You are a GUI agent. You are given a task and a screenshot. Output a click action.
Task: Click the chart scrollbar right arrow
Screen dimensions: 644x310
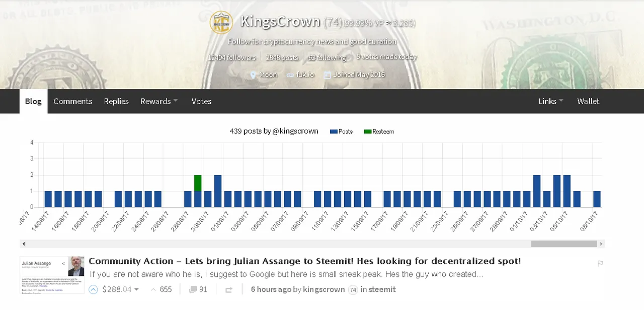pyautogui.click(x=601, y=244)
